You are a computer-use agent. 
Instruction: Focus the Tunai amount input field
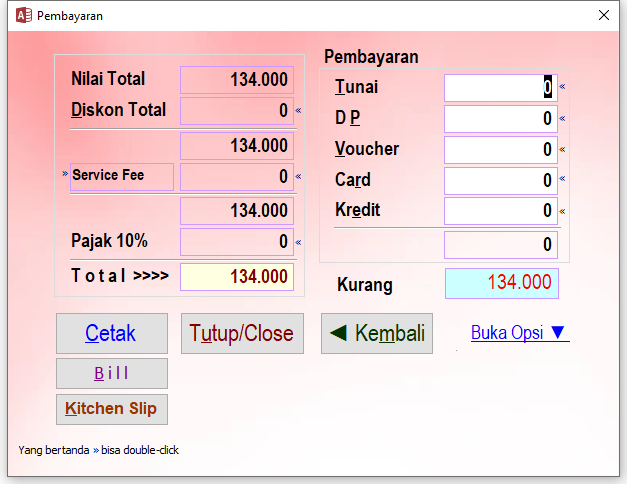pos(500,88)
